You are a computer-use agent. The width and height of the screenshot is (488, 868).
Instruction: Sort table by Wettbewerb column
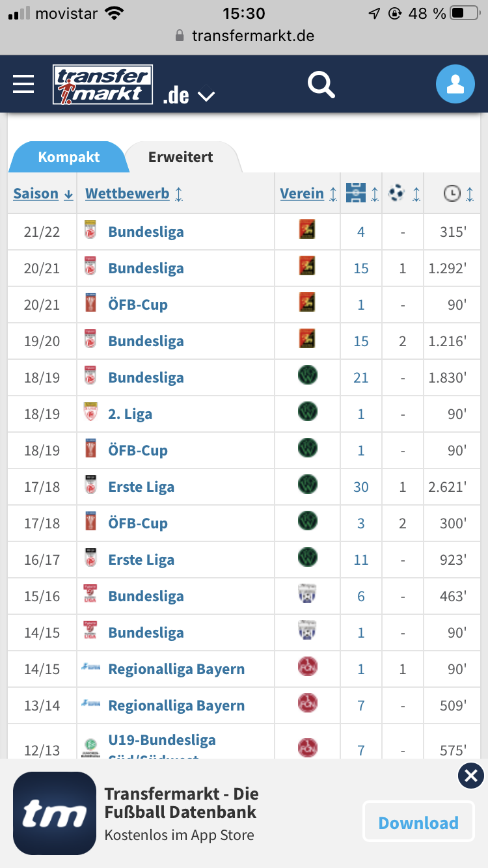(134, 193)
